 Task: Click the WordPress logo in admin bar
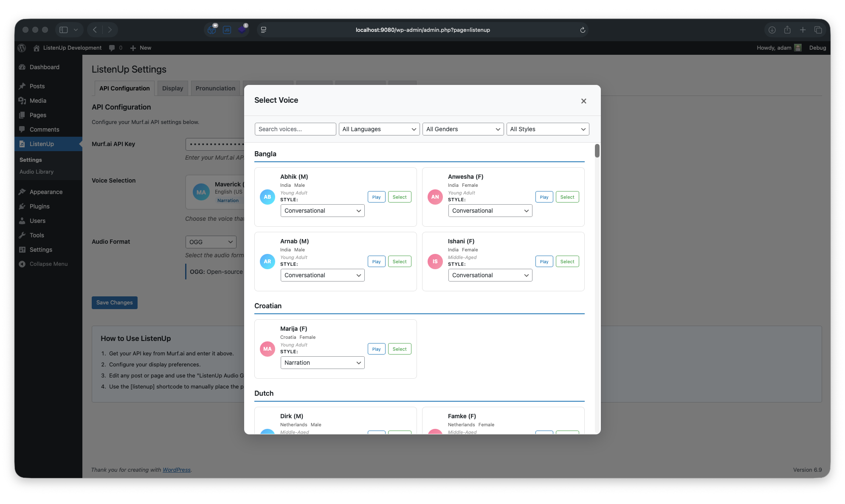click(x=22, y=48)
